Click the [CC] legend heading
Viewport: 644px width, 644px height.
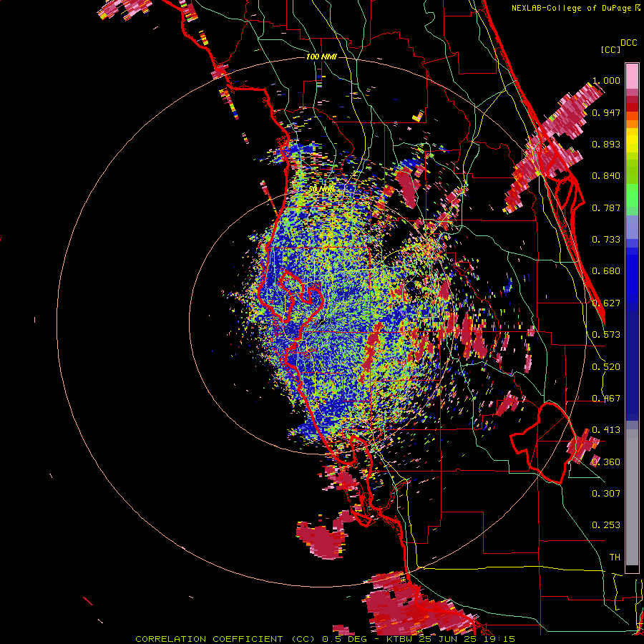(x=610, y=49)
